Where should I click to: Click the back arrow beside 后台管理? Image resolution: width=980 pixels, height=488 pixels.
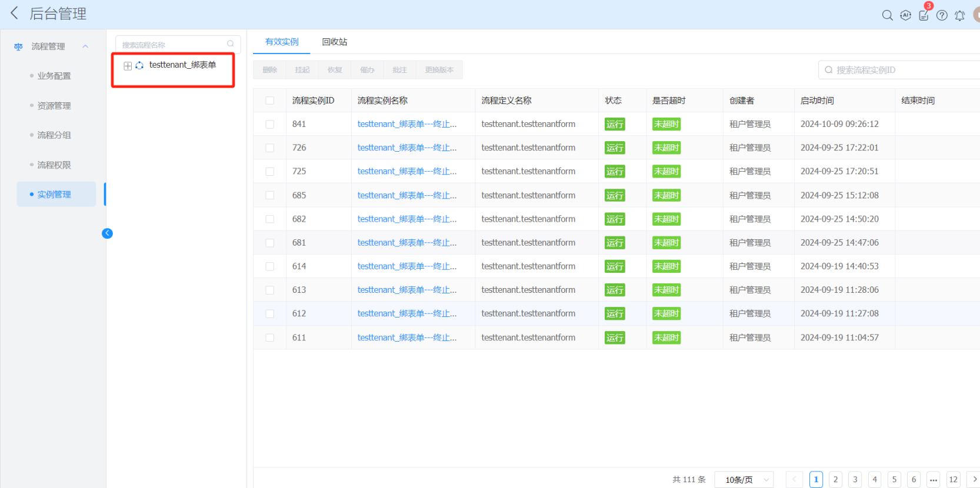point(15,13)
